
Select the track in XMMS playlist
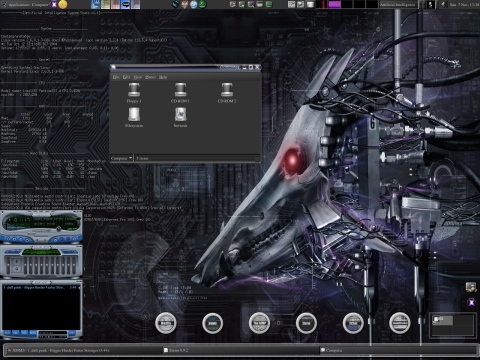click(x=40, y=287)
